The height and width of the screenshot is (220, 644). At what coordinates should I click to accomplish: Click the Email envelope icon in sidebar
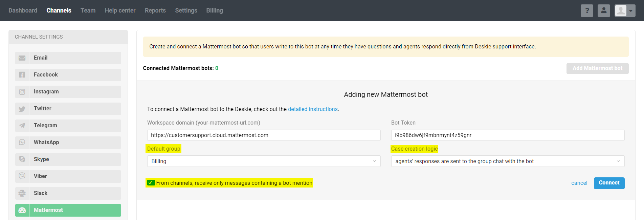[x=22, y=58]
